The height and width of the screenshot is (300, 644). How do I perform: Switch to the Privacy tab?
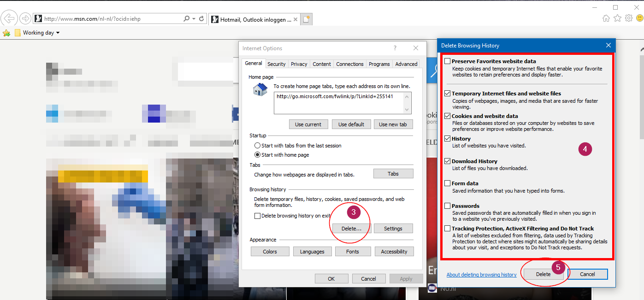click(299, 64)
